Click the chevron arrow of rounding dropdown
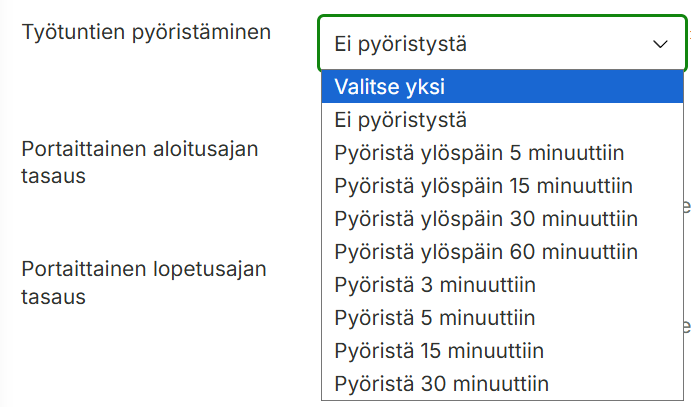 point(660,44)
